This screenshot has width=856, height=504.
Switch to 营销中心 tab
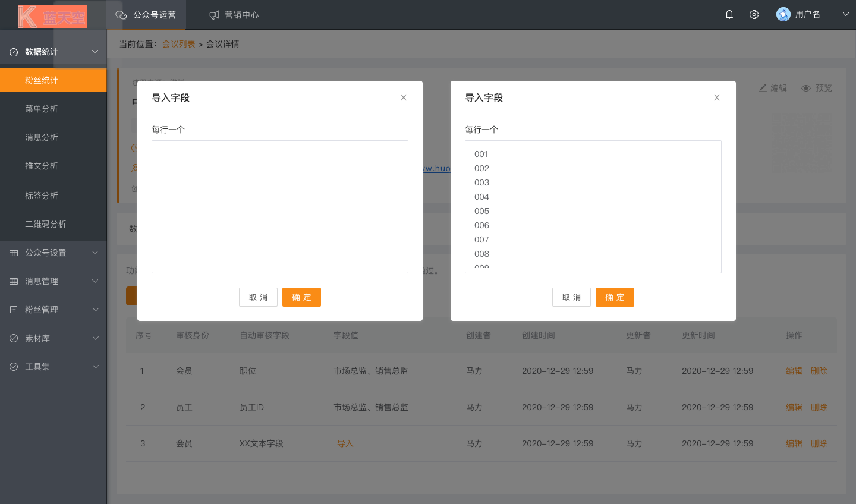[234, 15]
